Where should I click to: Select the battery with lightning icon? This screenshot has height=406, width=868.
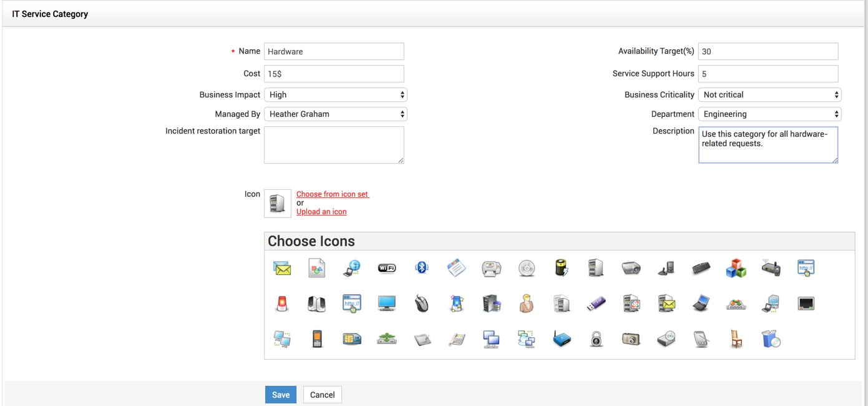(x=562, y=269)
